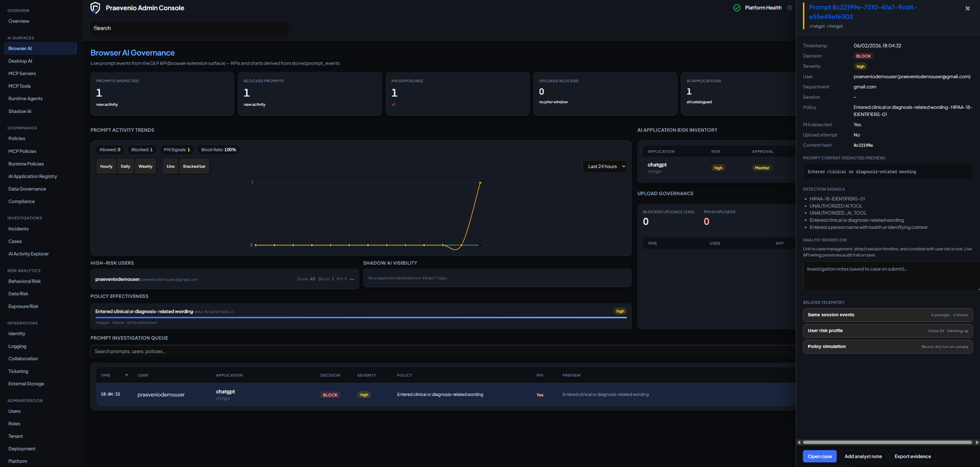Click the small icon right of Platform Health
The height and width of the screenshot is (467, 980).
(790, 8)
